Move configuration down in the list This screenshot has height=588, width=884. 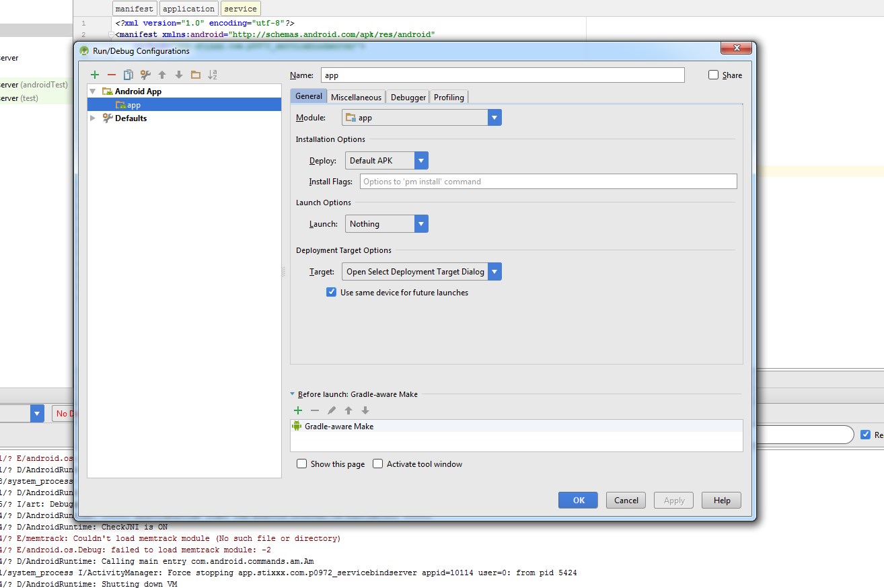click(x=179, y=75)
